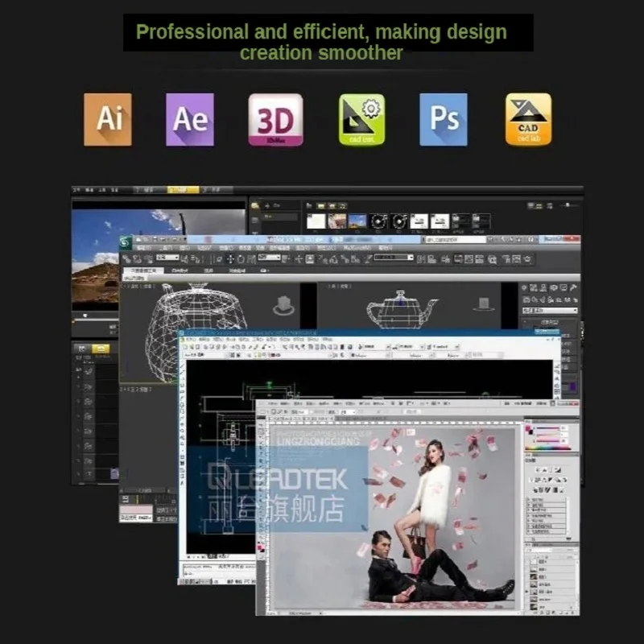Click the thumbnail size slider in video editor library
The image size is (644, 644).
[x=568, y=205]
